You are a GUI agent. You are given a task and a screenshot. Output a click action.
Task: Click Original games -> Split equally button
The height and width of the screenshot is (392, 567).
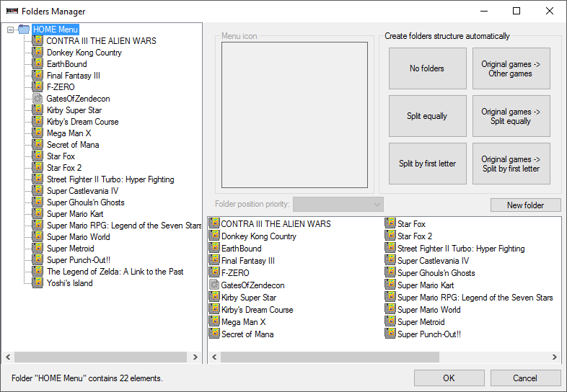511,116
